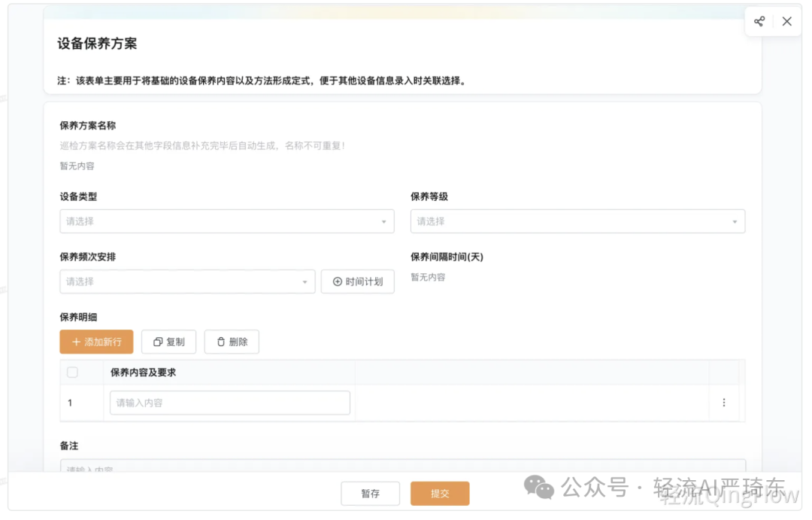
Task: Save draft using the 暂存 button
Action: tap(370, 494)
